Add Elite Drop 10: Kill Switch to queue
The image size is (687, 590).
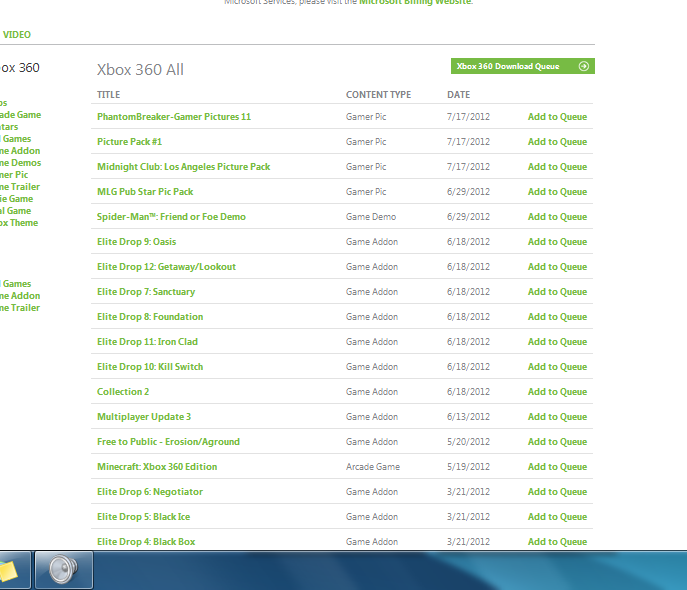[557, 366]
